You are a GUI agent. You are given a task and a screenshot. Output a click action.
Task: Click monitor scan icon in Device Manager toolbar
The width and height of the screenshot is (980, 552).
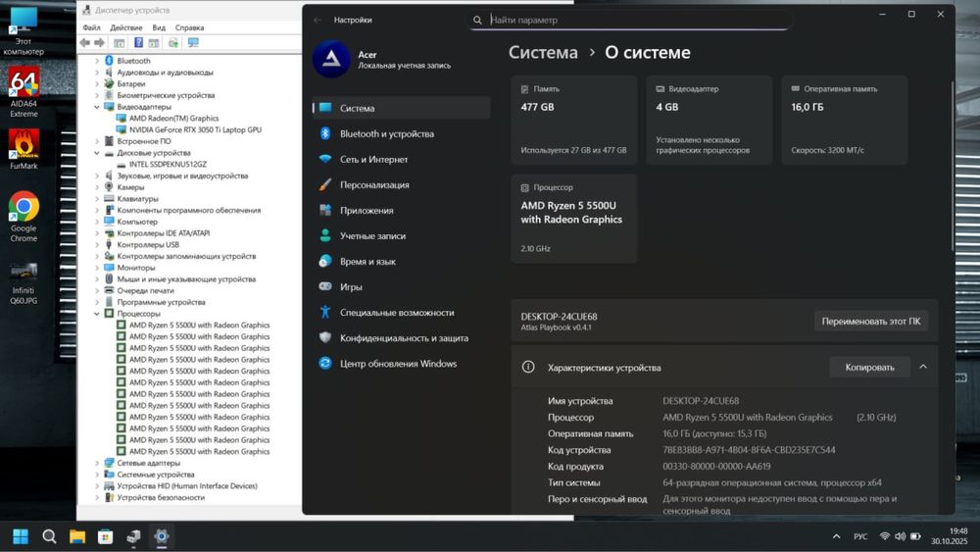click(193, 42)
